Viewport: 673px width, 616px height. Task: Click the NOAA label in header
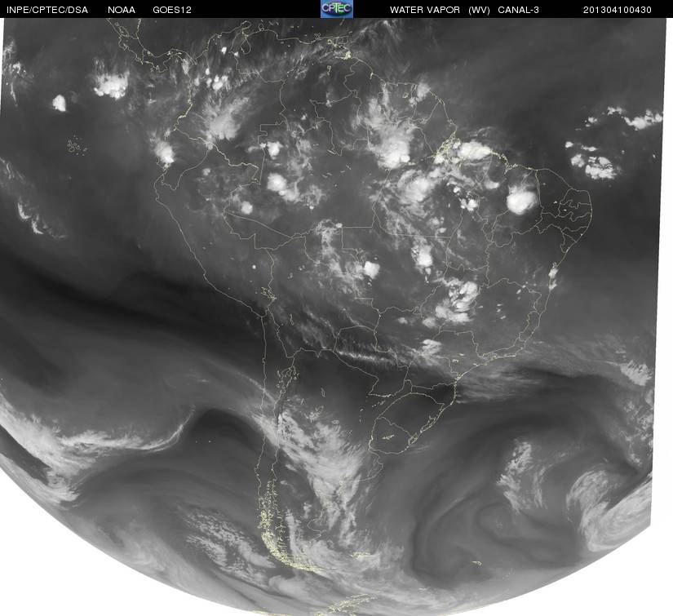coord(122,10)
